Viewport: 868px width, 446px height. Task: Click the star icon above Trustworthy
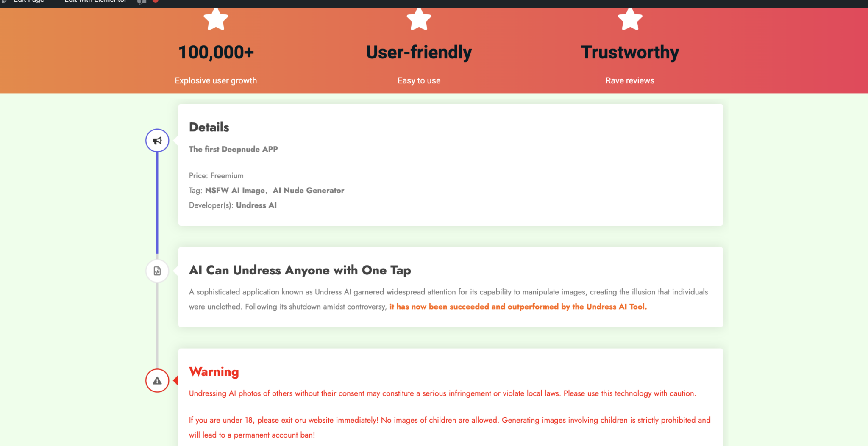(630, 19)
